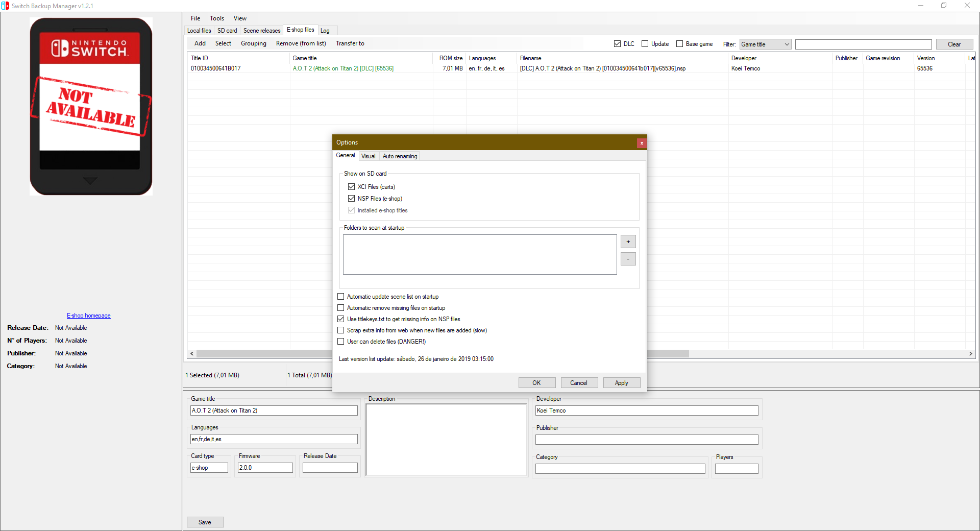Enable Scrap extra info from web option
This screenshot has height=531, width=980.
(x=341, y=330)
